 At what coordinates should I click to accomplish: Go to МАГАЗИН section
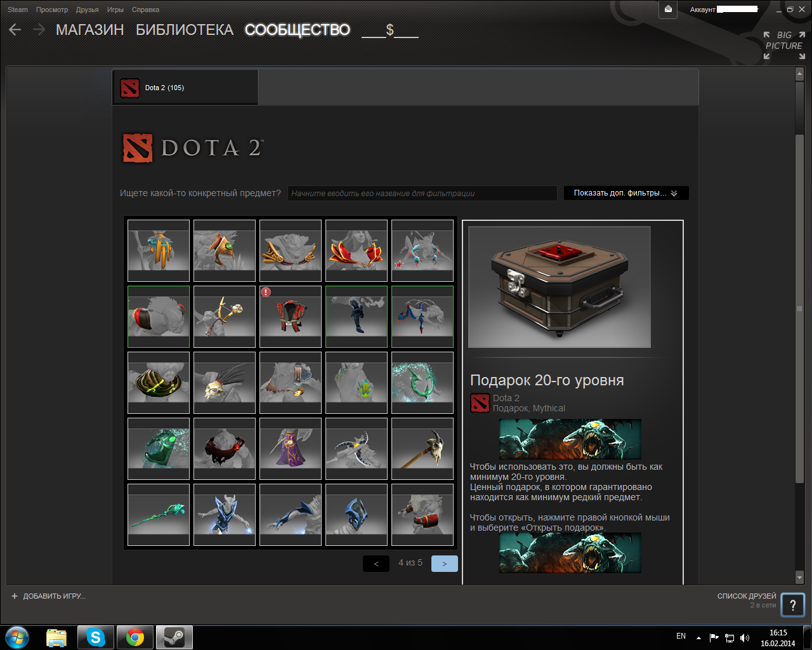click(90, 30)
